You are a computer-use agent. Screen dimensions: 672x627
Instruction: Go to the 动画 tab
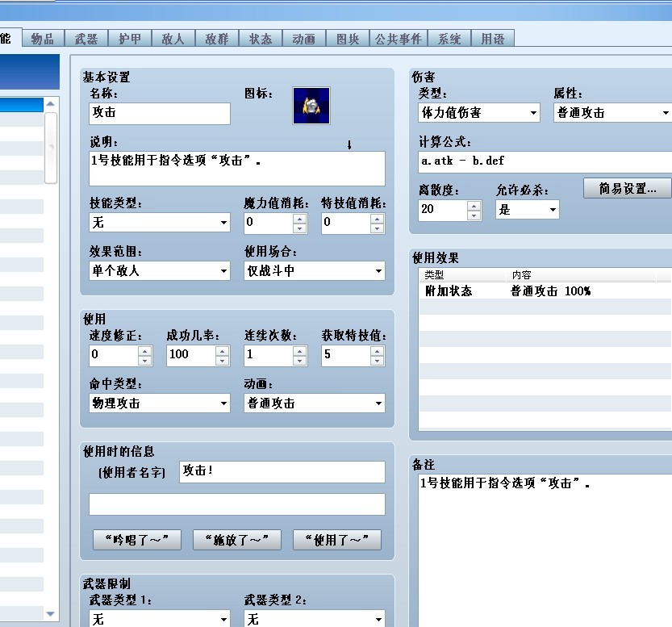[304, 39]
